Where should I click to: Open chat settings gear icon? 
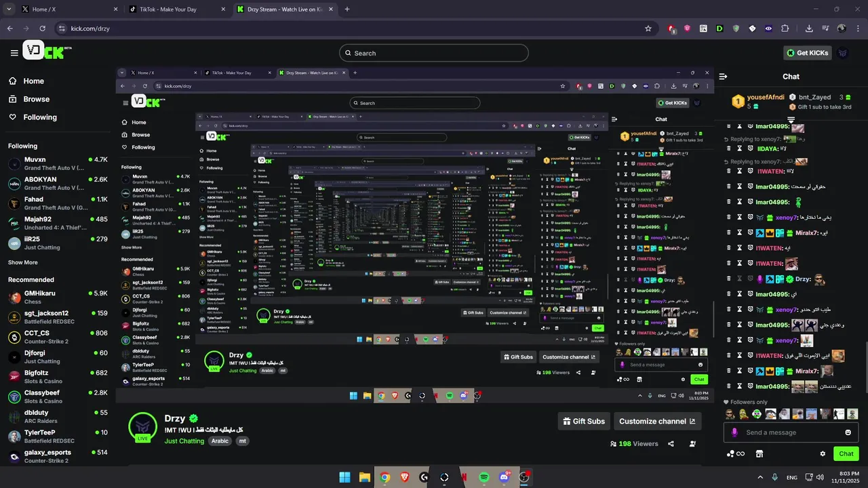click(x=823, y=454)
